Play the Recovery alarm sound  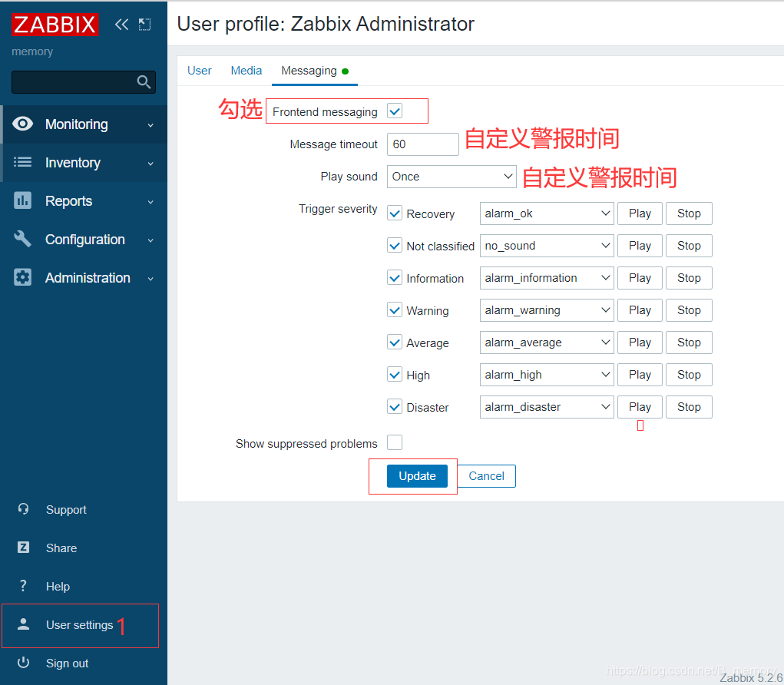[x=640, y=213]
